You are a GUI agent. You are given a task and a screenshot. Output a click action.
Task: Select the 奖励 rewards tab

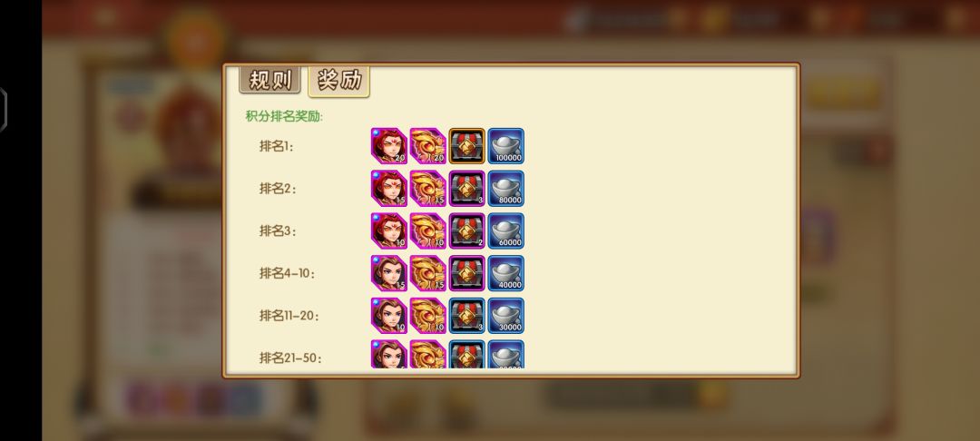[x=338, y=81]
